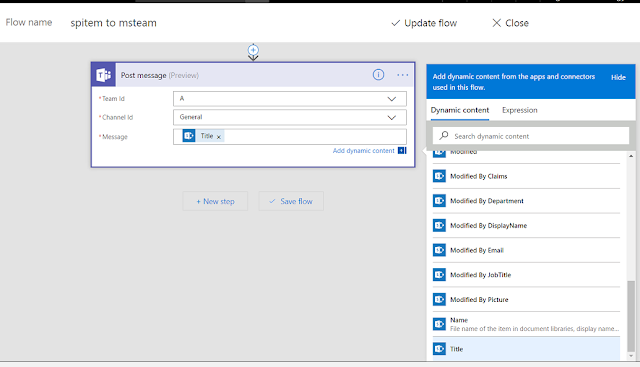The height and width of the screenshot is (367, 640).
Task: Click the Update flow checkmark icon
Action: (x=396, y=23)
